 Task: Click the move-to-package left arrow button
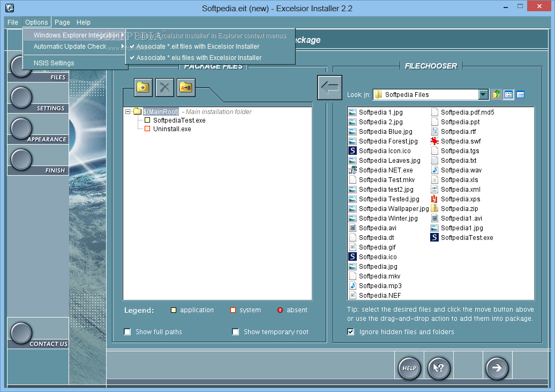click(329, 87)
